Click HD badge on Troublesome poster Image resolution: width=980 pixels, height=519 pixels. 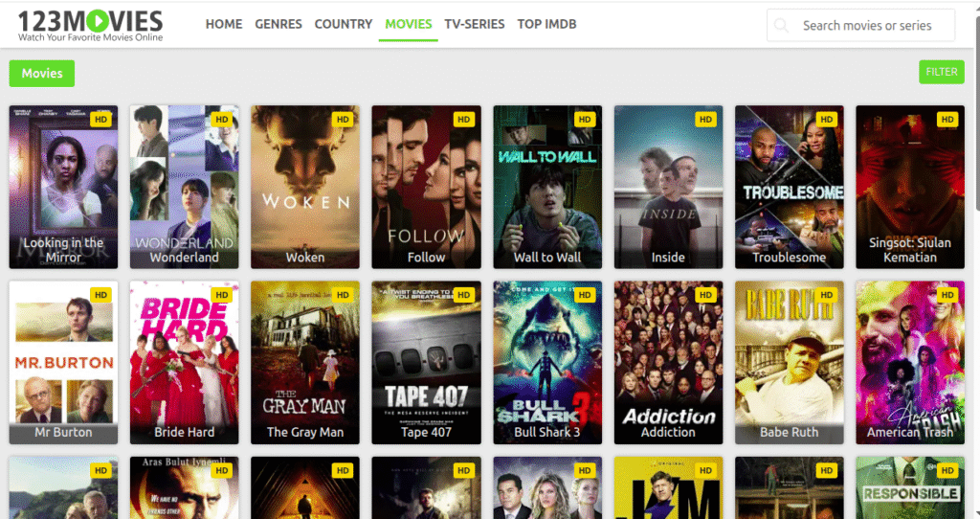pyautogui.click(x=826, y=120)
